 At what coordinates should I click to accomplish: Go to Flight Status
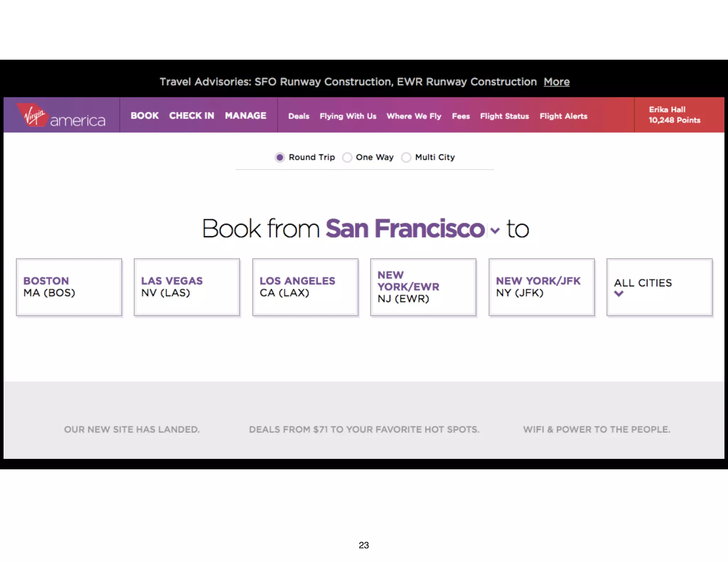(504, 116)
